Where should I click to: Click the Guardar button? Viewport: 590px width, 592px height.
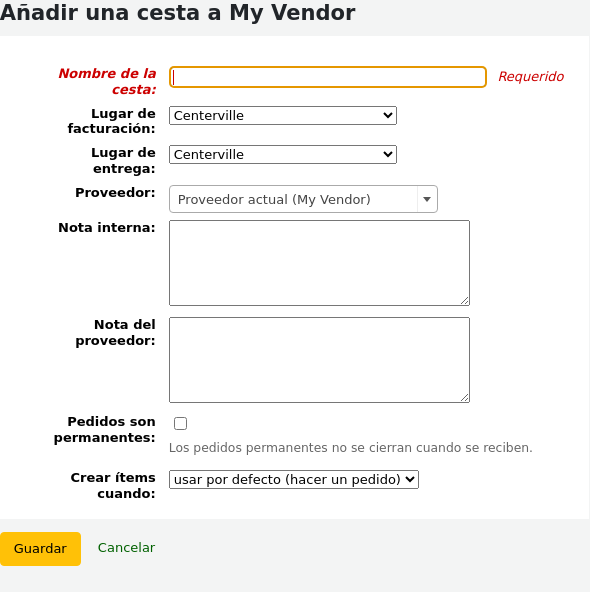tap(40, 549)
